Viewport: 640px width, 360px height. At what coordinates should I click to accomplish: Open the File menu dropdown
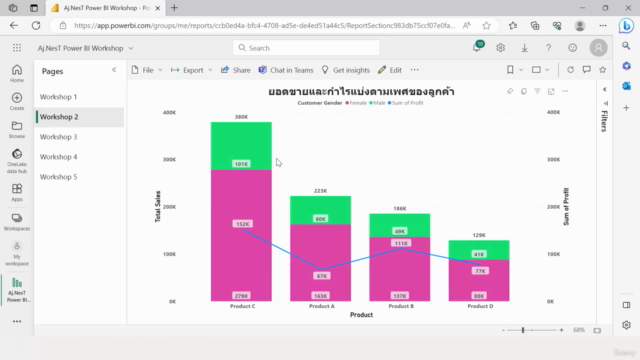click(x=147, y=70)
